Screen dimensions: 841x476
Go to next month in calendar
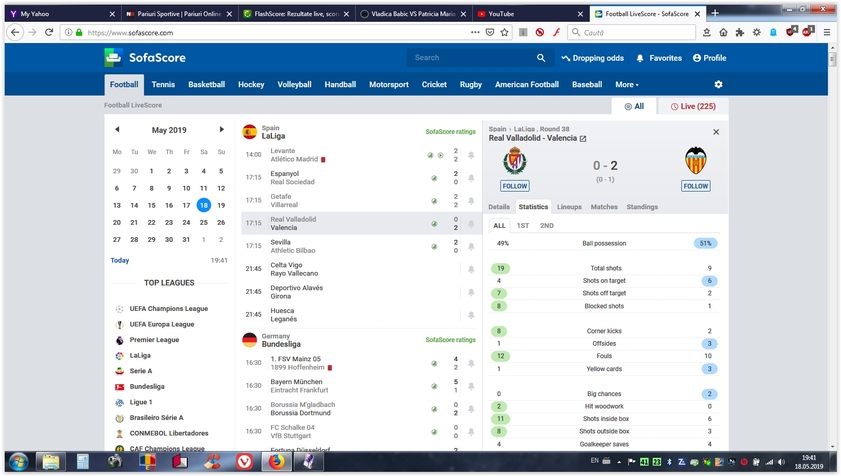click(x=221, y=129)
